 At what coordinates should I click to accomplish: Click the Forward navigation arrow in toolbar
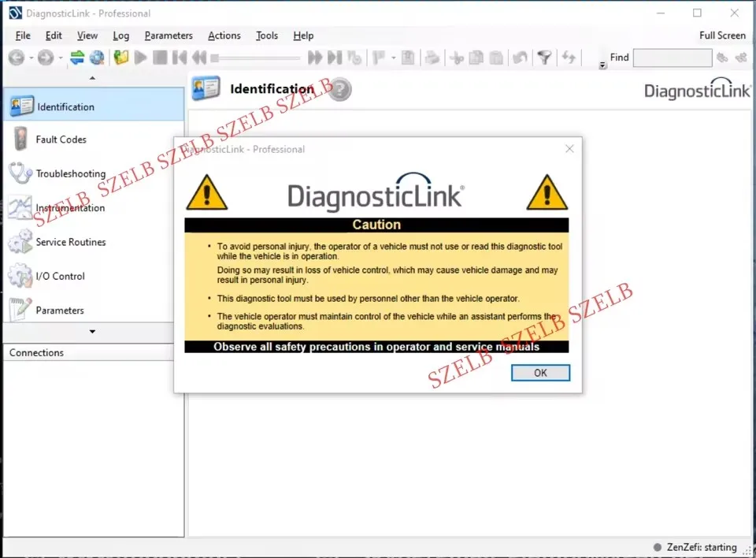click(x=46, y=58)
